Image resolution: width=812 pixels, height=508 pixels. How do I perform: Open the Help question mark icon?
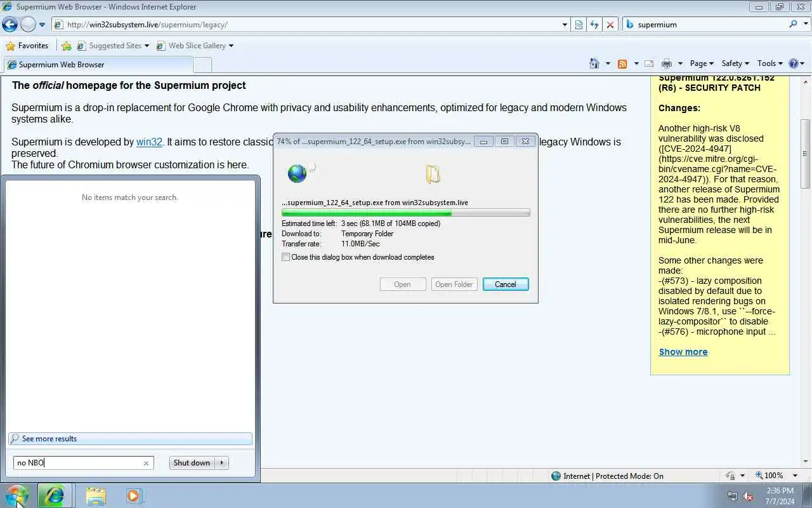tap(793, 63)
